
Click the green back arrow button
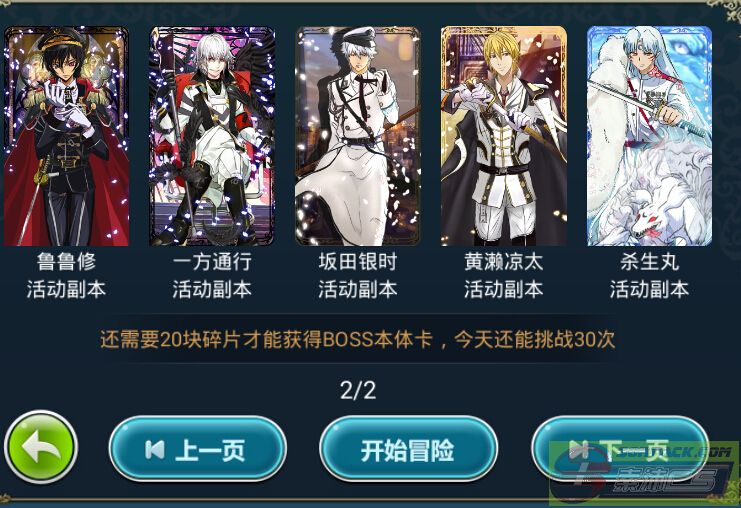coord(41,447)
